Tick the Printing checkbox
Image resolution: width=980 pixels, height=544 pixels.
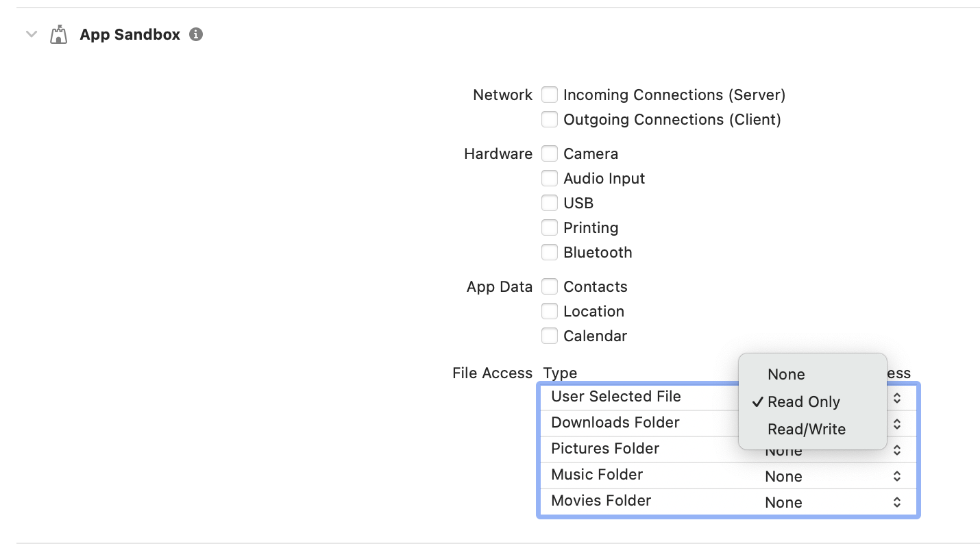tap(550, 227)
